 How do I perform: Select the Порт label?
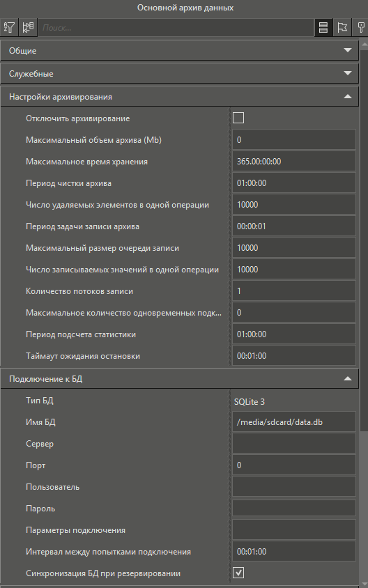point(36,465)
